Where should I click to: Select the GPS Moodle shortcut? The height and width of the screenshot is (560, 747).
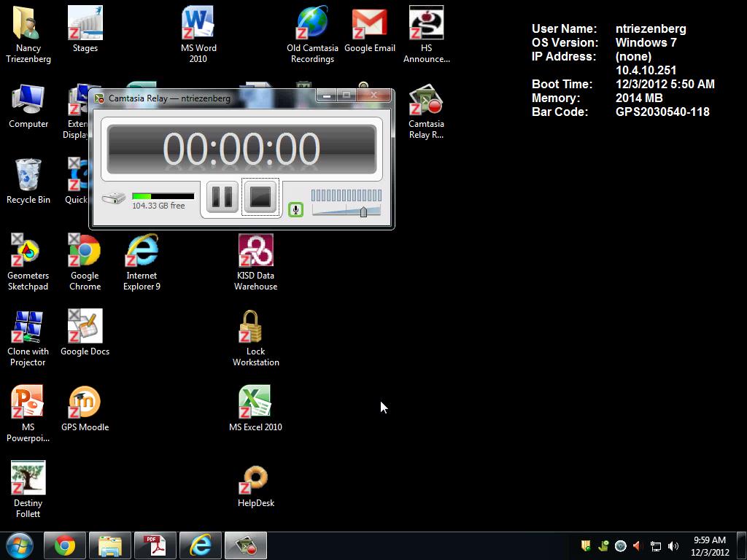(85, 408)
